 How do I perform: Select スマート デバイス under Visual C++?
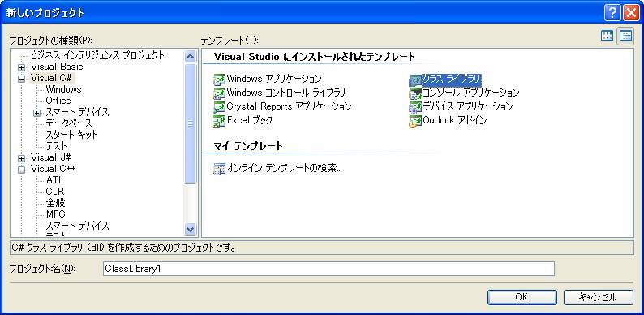coord(77,226)
